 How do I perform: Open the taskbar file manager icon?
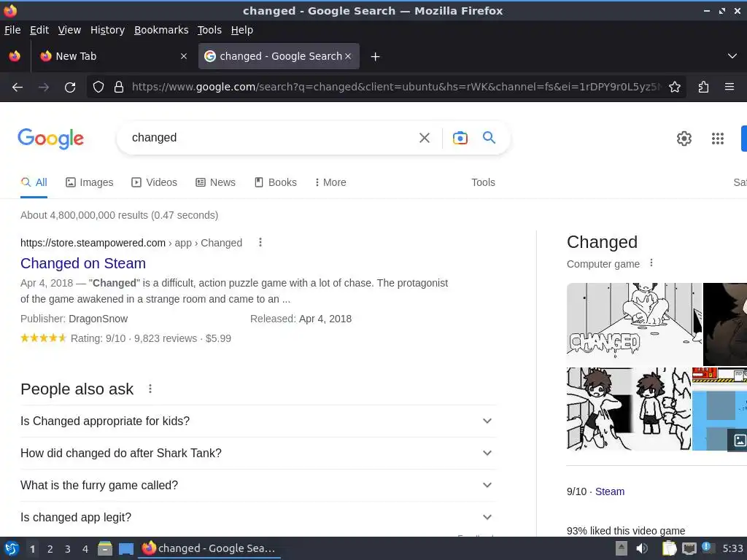click(x=105, y=548)
